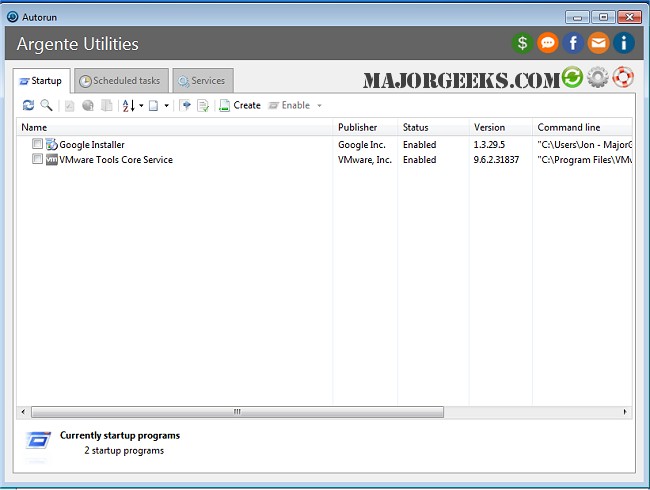650x490 pixels.
Task: Click the Google Inc. publisher cell
Action: pos(362,145)
